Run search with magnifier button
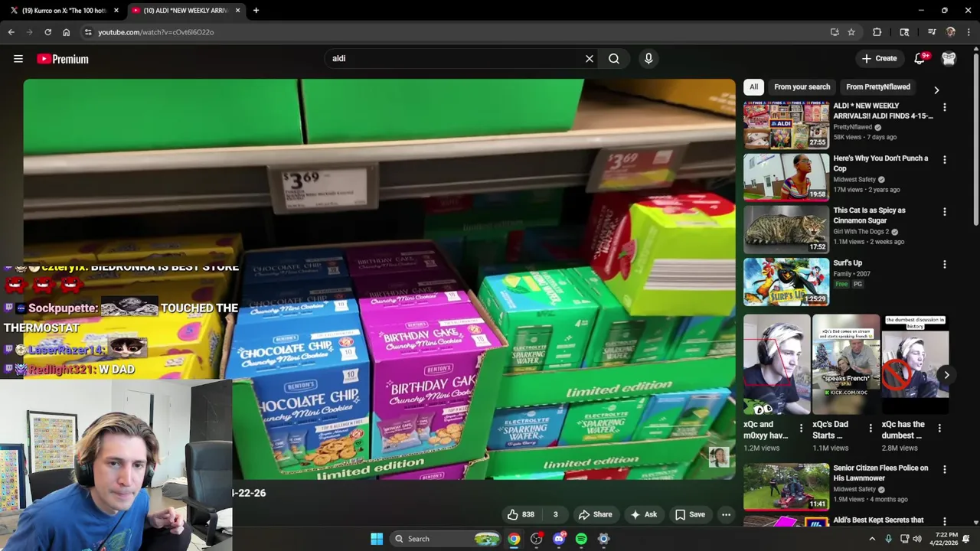 [x=614, y=58]
